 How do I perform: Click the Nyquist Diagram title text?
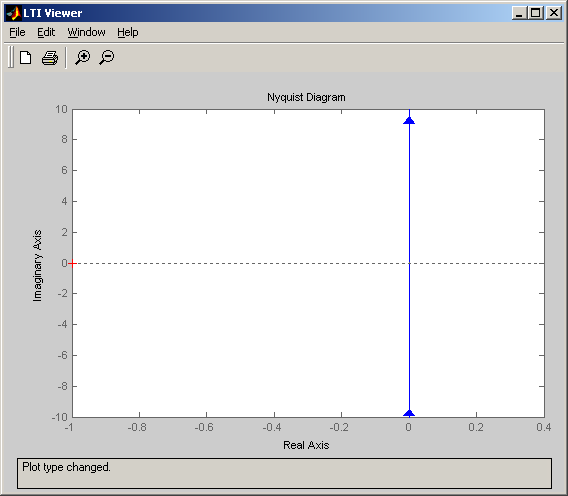(306, 97)
